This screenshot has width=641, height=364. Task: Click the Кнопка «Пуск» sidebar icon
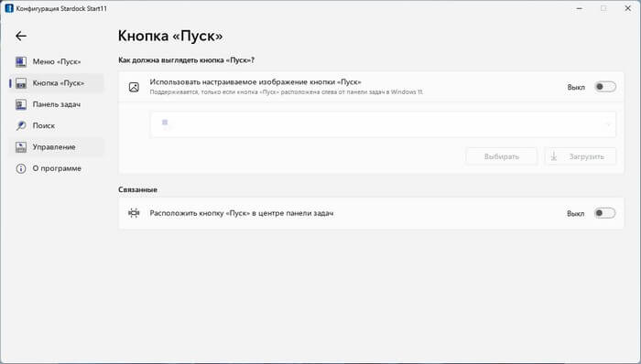[x=21, y=83]
